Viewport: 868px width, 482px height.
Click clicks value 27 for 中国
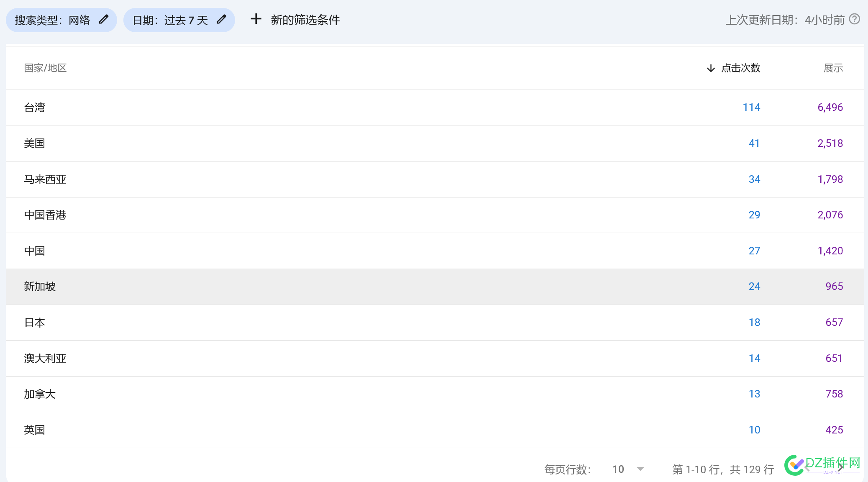point(754,251)
